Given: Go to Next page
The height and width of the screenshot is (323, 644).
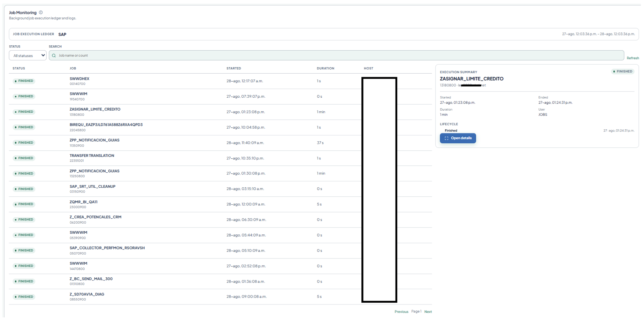Looking at the screenshot, I should tap(428, 312).
